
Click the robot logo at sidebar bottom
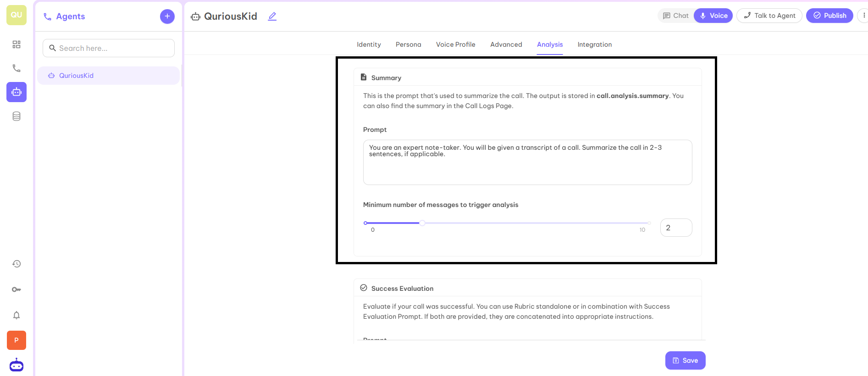[x=17, y=365]
